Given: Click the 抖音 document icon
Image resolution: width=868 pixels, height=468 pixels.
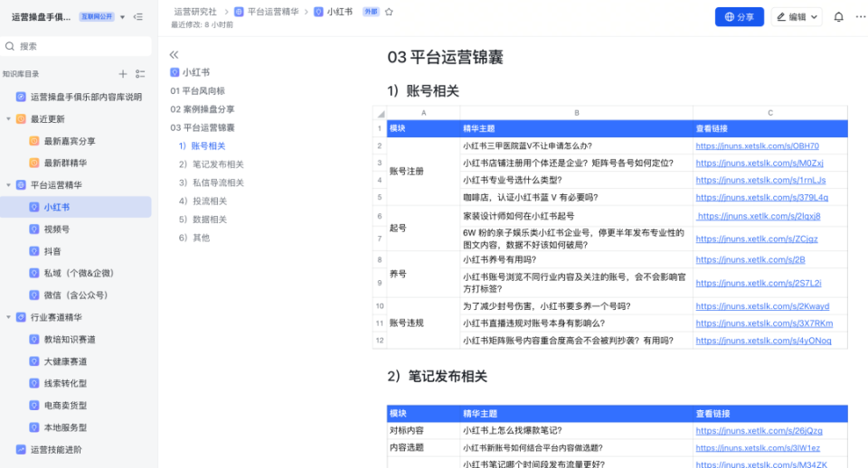Looking at the screenshot, I should click(x=34, y=251).
